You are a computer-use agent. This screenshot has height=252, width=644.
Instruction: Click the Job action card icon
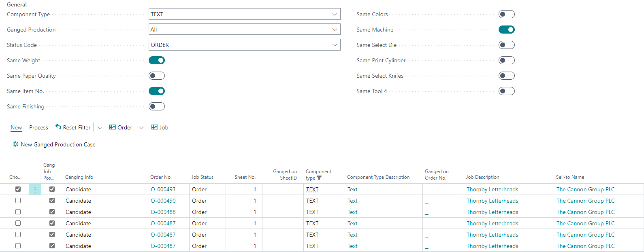(x=155, y=127)
